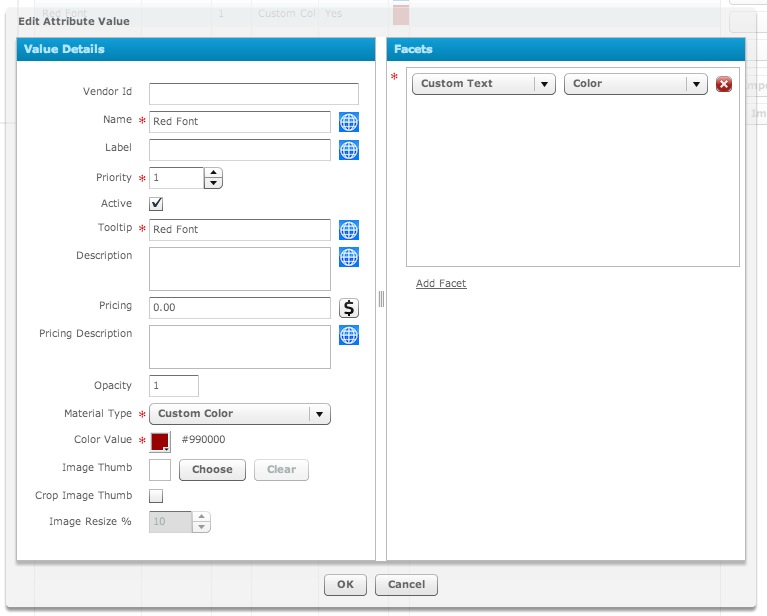The image size is (767, 616).
Task: Open translation globe for Description field
Action: pos(349,257)
